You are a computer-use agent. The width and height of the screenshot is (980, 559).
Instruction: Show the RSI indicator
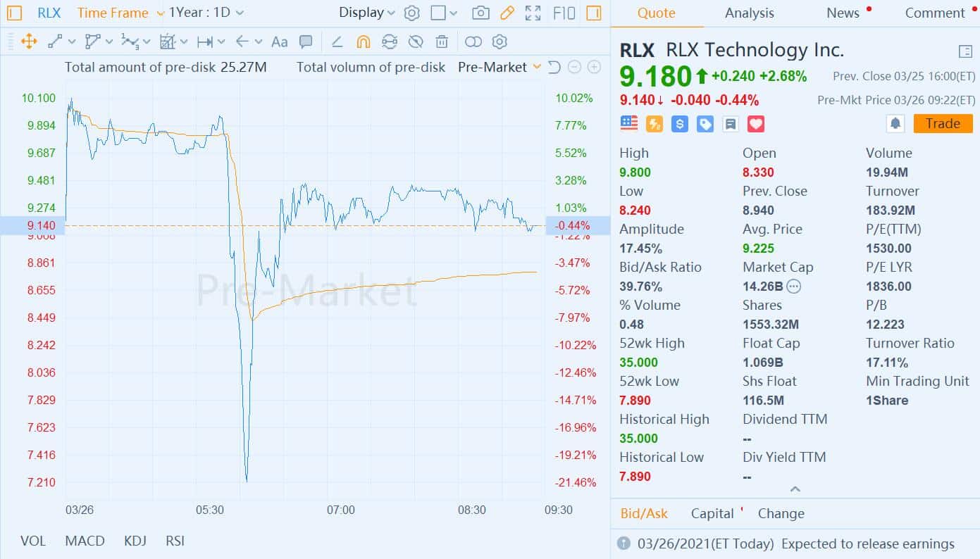point(175,541)
